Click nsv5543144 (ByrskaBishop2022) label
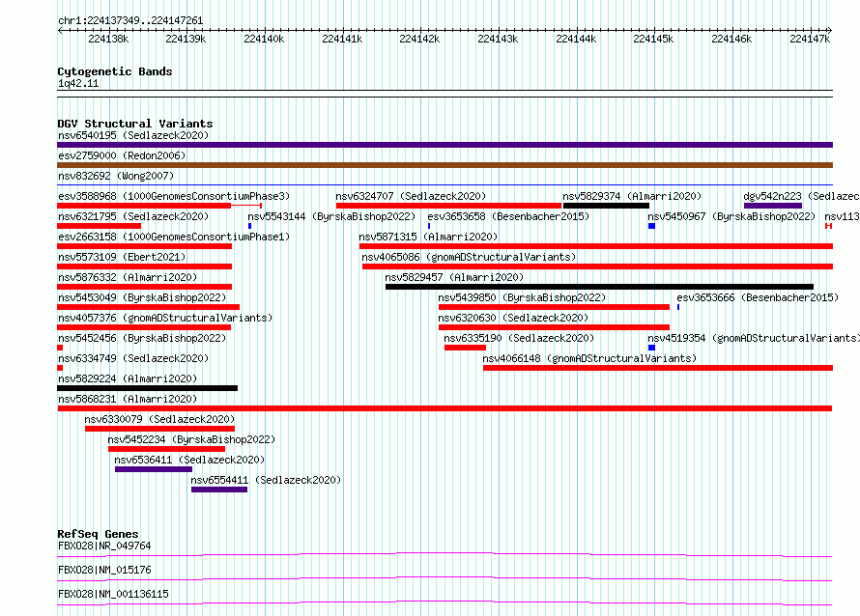 [331, 216]
